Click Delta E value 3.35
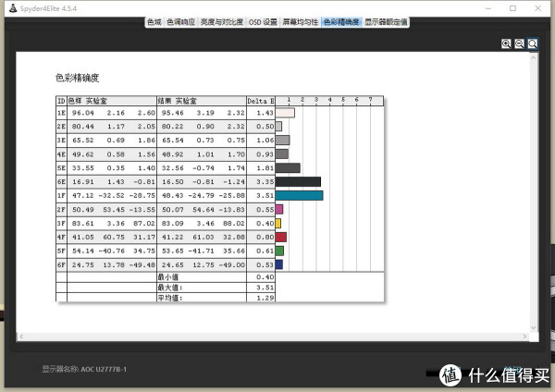The height and width of the screenshot is (392, 555). point(265,181)
